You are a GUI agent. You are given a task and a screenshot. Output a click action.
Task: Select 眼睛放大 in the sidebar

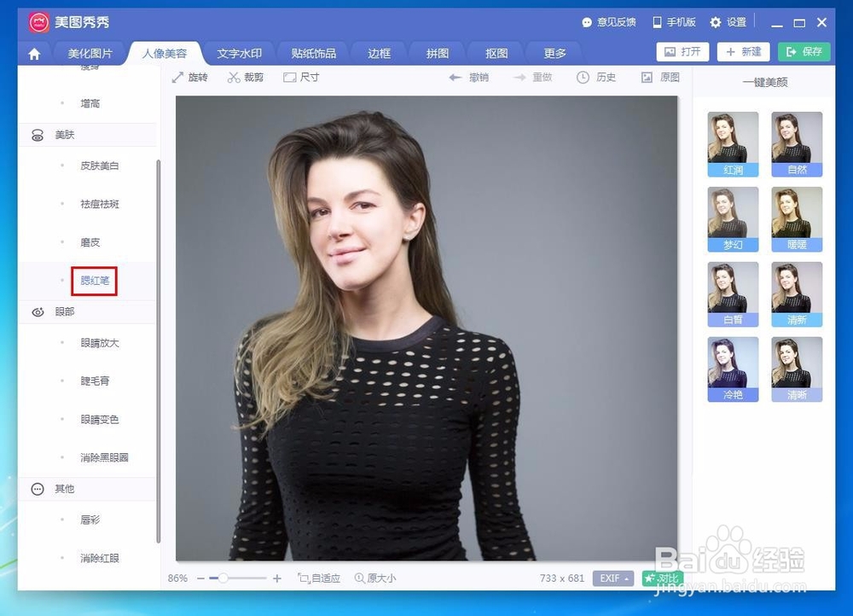[x=100, y=343]
